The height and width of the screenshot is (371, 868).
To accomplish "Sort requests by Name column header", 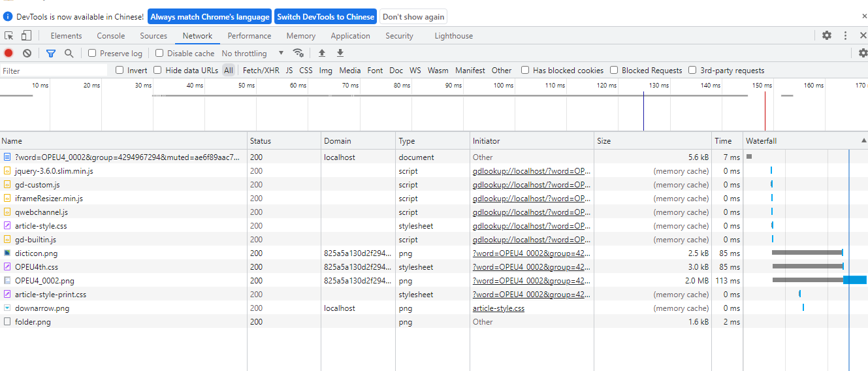I will tap(123, 140).
